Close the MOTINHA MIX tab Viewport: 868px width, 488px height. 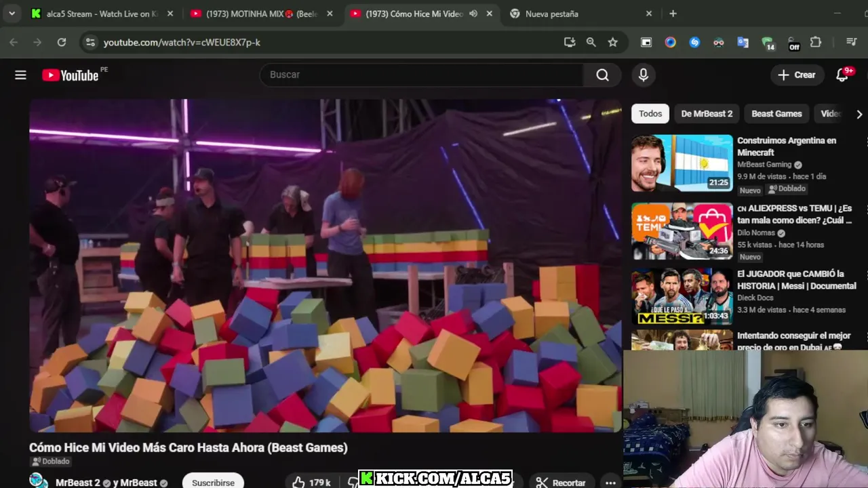pos(330,14)
